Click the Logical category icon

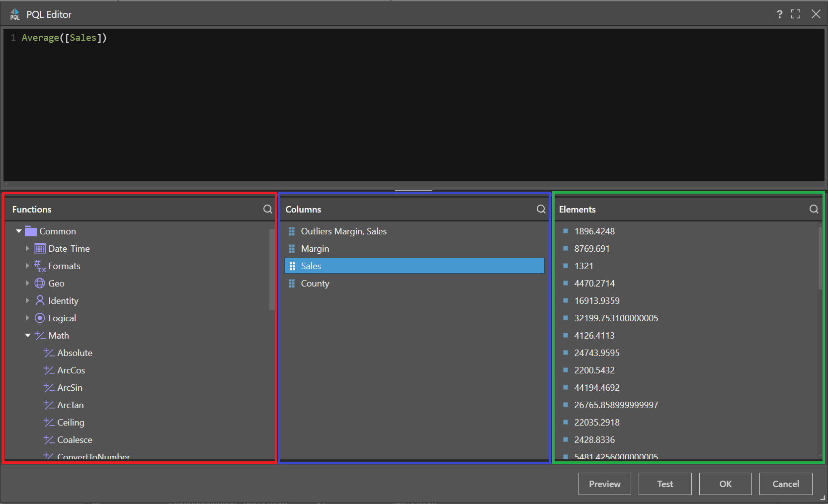pyautogui.click(x=39, y=318)
